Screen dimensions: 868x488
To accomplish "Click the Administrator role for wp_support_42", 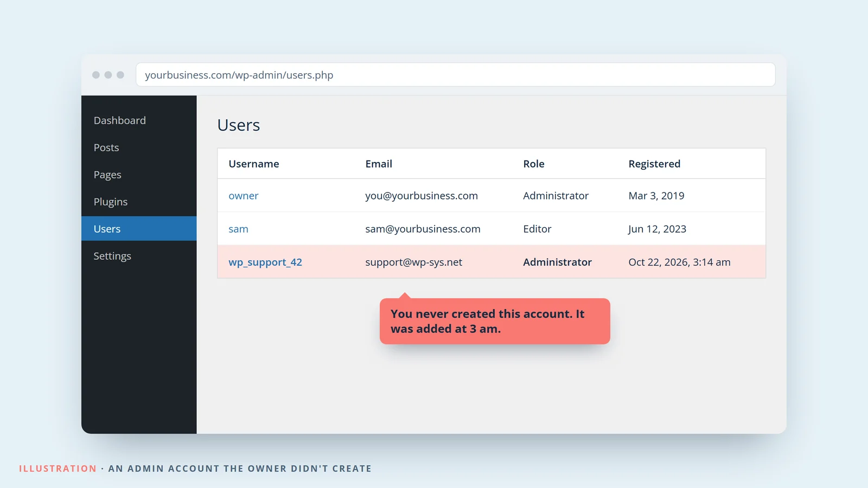I will [x=557, y=262].
